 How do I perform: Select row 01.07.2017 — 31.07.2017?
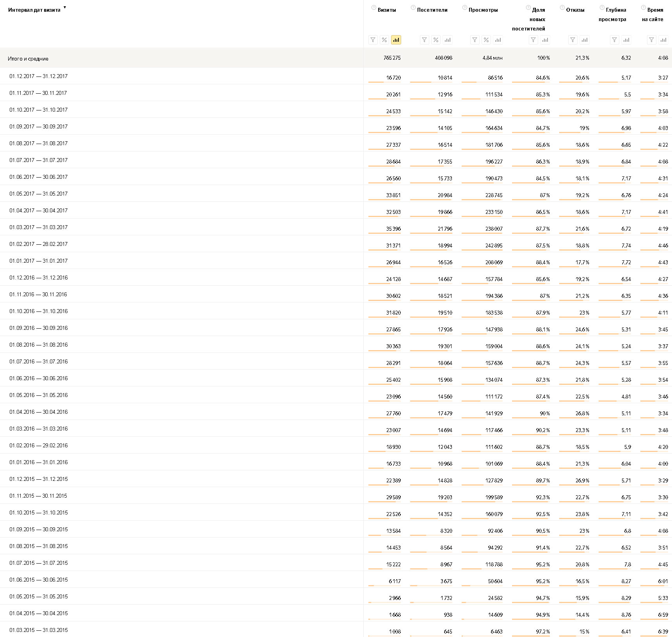coord(39,160)
